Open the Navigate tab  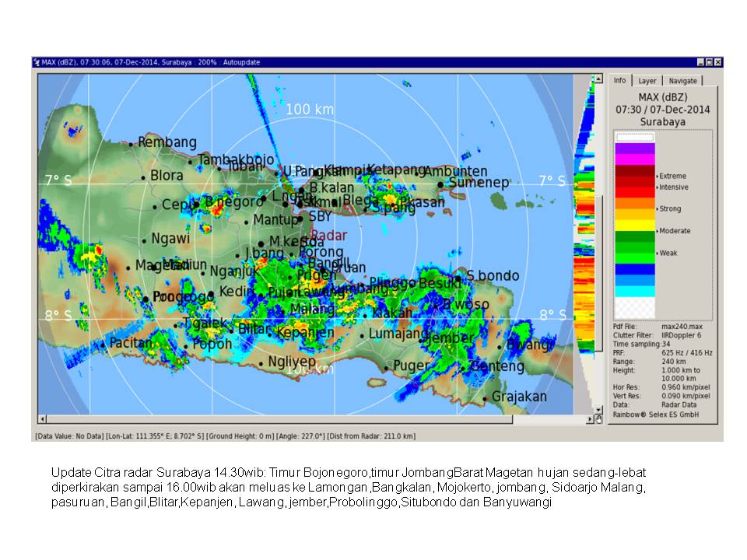(682, 81)
